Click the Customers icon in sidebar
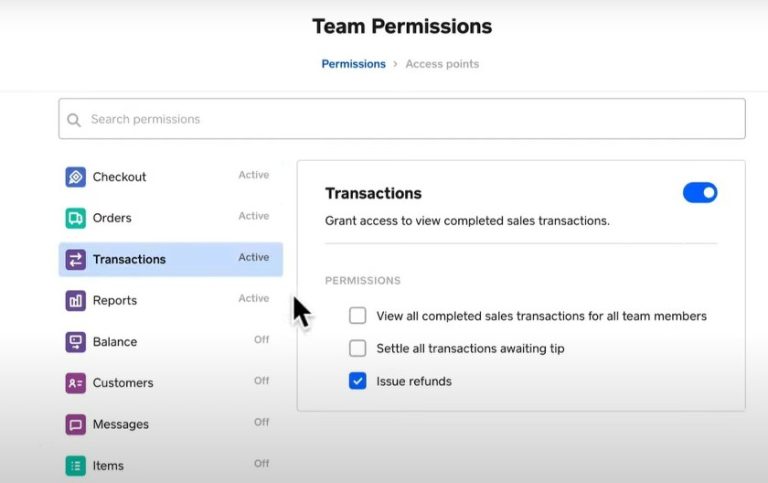Viewport: 768px width, 483px height. (75, 383)
